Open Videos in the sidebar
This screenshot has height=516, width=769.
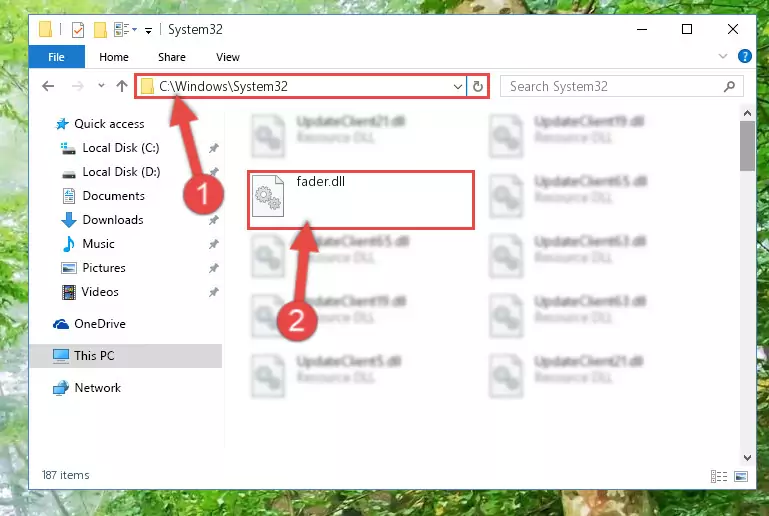pos(100,292)
